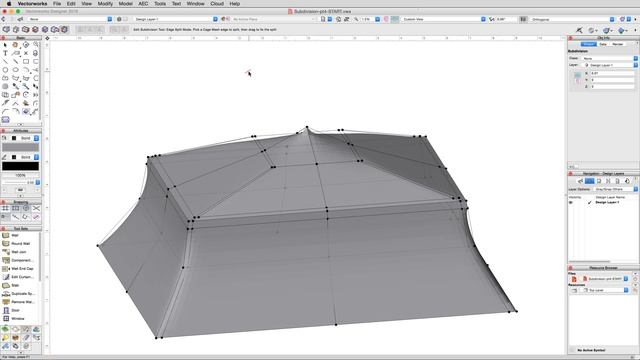Open the Custom View dropdown

coord(444,19)
